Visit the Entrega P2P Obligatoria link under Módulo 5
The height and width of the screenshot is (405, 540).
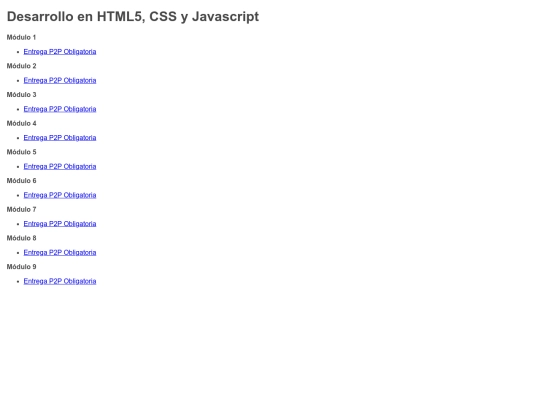(60, 166)
